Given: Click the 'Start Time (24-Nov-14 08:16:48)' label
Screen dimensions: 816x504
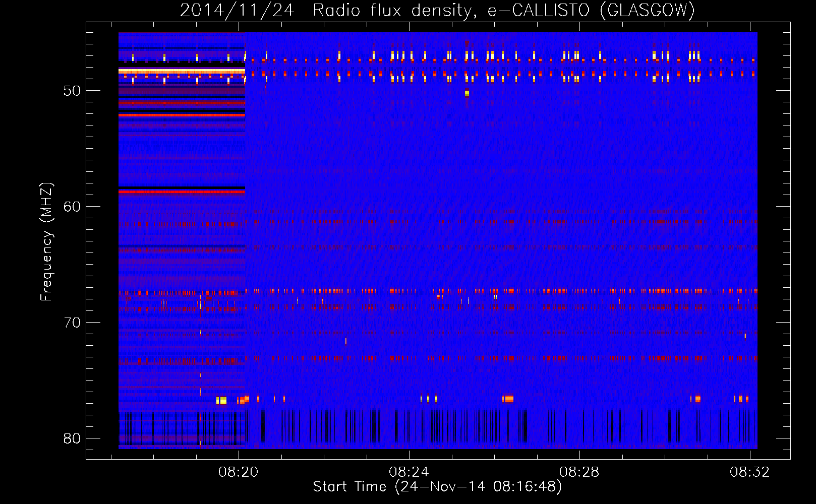Looking at the screenshot, I should pos(437,487).
